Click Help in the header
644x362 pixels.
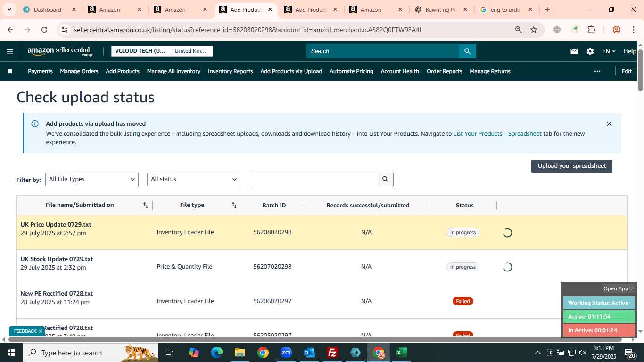pos(630,51)
